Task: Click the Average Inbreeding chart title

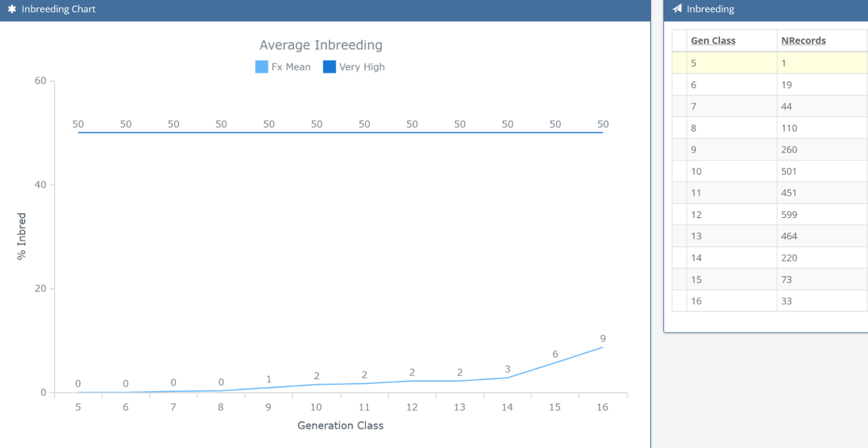Action: pyautogui.click(x=320, y=45)
